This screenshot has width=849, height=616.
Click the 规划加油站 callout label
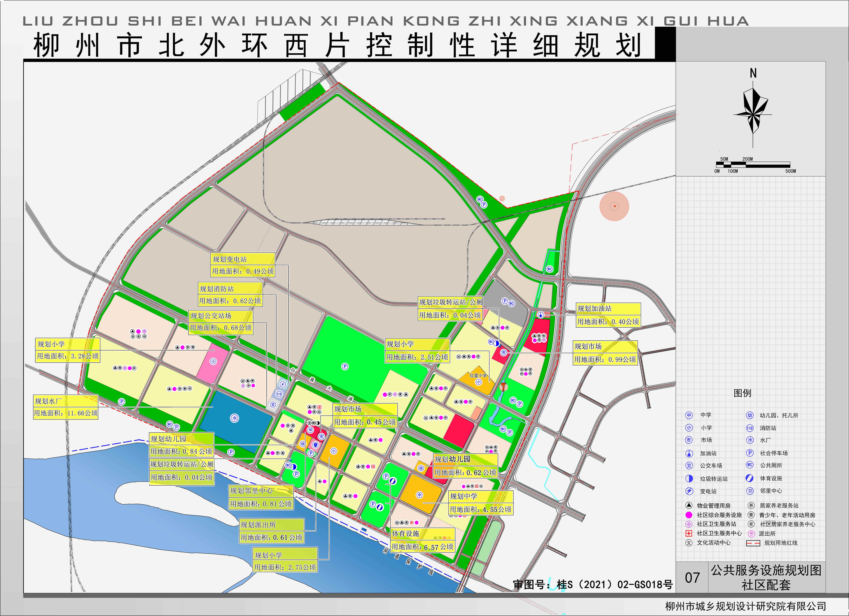(x=594, y=309)
